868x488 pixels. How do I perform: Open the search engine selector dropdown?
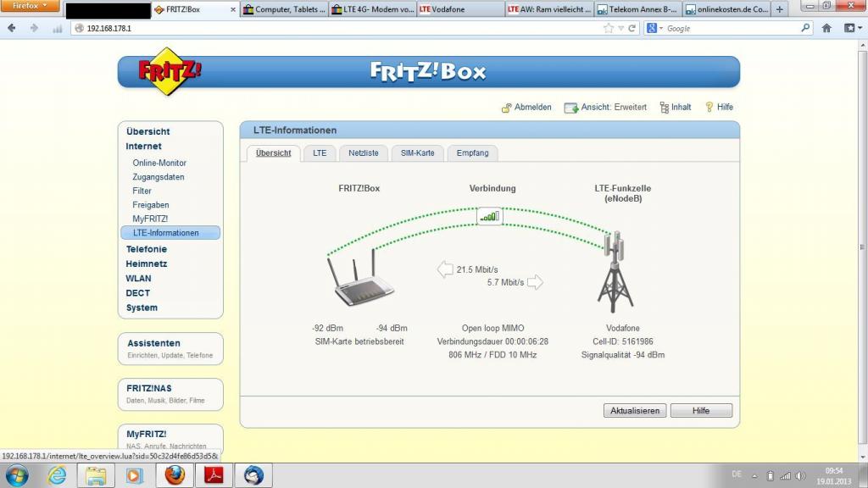coord(654,28)
